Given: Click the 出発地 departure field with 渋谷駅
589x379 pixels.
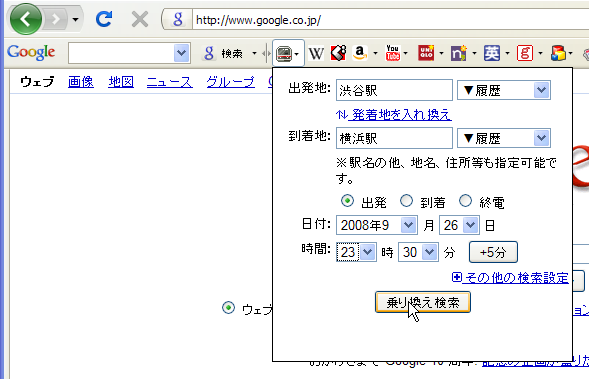Looking at the screenshot, I should click(x=394, y=90).
